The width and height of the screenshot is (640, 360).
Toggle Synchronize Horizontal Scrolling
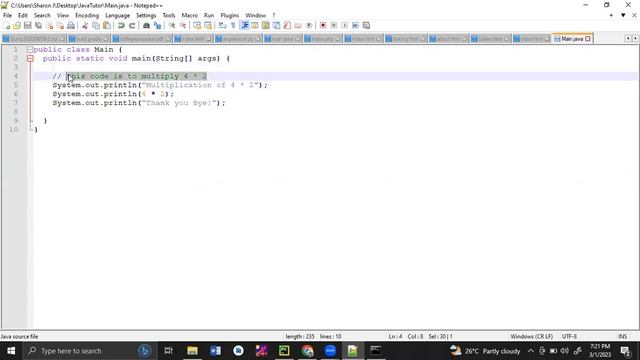tap(208, 25)
